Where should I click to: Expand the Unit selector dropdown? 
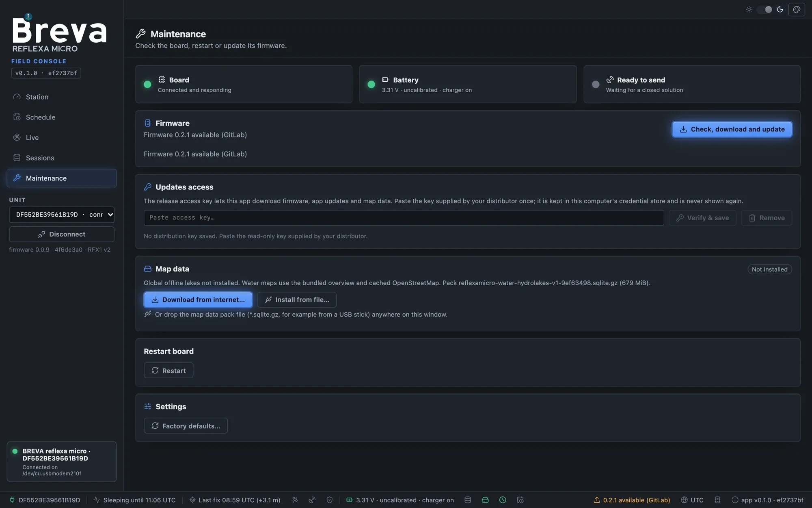62,215
